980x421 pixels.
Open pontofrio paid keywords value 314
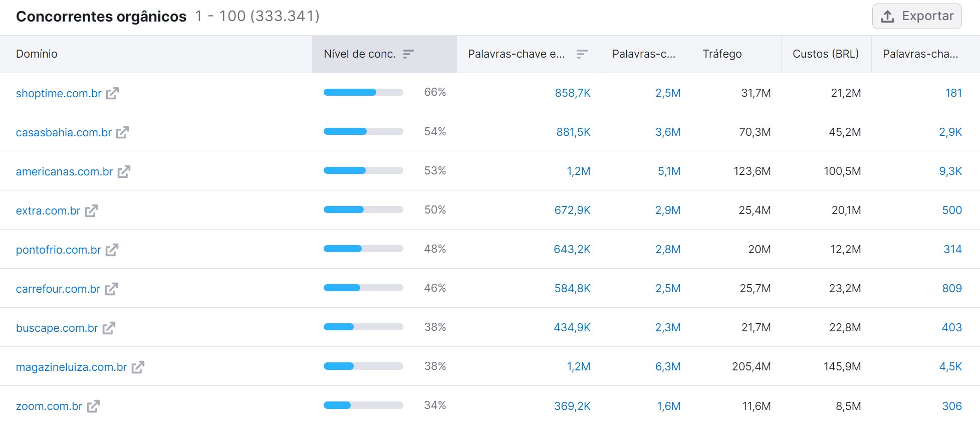952,249
